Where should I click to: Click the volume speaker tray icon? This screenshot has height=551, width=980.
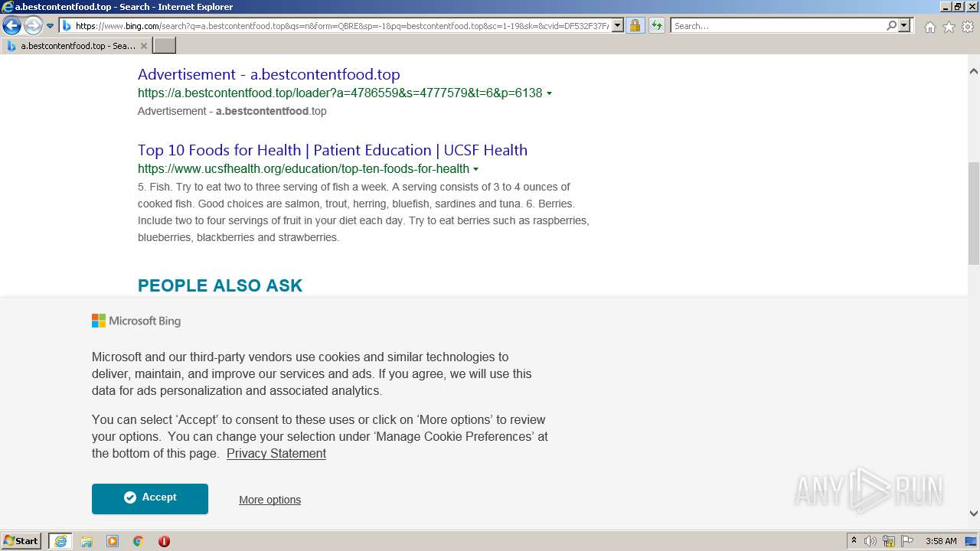(x=871, y=541)
